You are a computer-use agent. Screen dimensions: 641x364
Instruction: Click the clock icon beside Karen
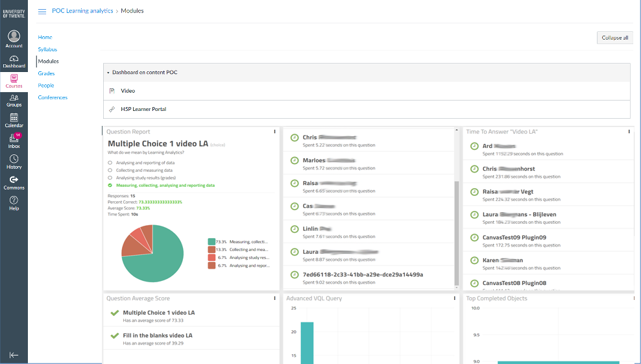[474, 261]
